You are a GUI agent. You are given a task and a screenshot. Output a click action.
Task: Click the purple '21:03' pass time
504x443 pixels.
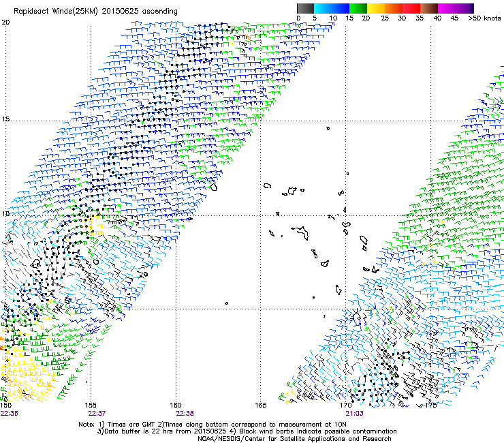354,414
